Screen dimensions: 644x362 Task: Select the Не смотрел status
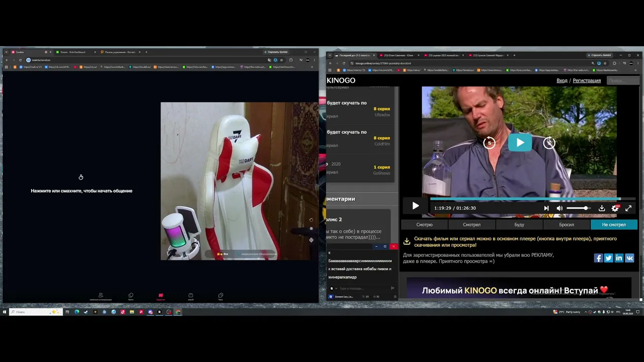(614, 225)
